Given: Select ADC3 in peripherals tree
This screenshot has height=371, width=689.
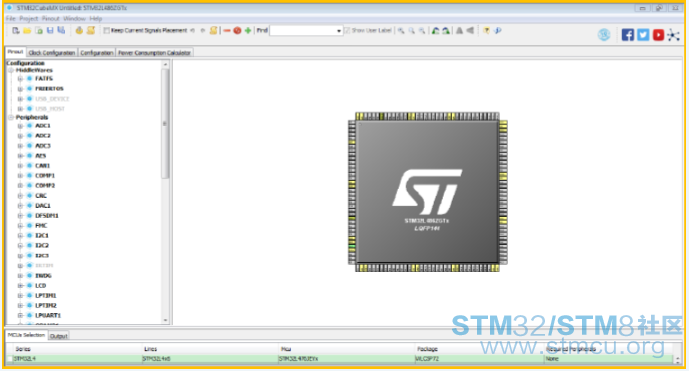Looking at the screenshot, I should coord(43,146).
